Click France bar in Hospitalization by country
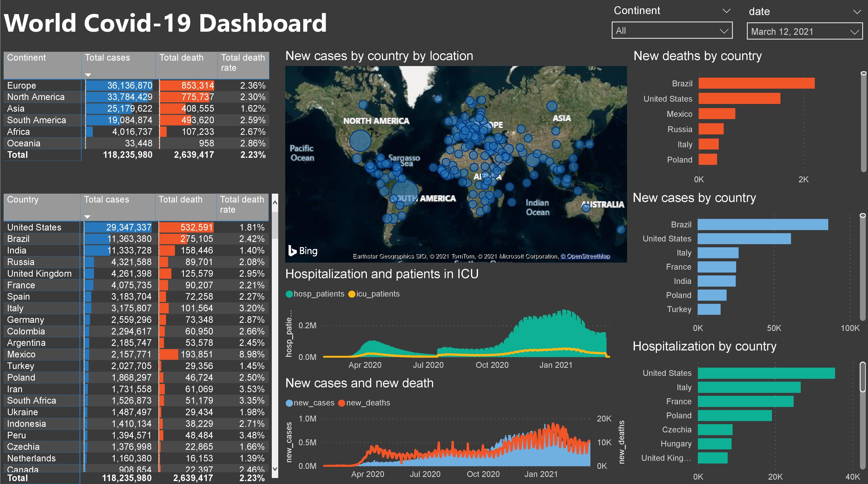 click(x=746, y=401)
